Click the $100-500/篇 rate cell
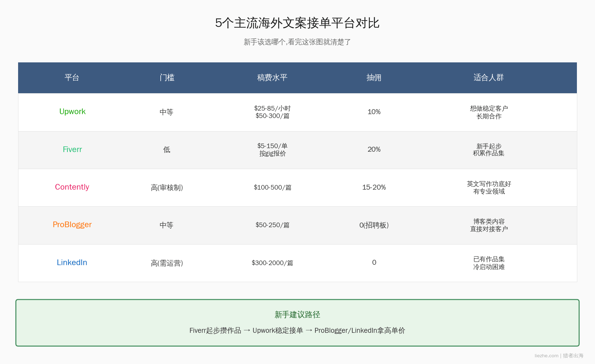 pos(272,187)
